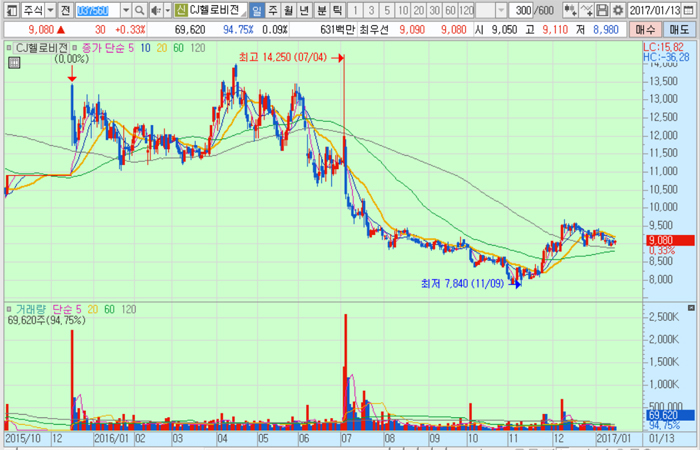
Task: Open the calendar date picker icon
Action: click(x=690, y=10)
